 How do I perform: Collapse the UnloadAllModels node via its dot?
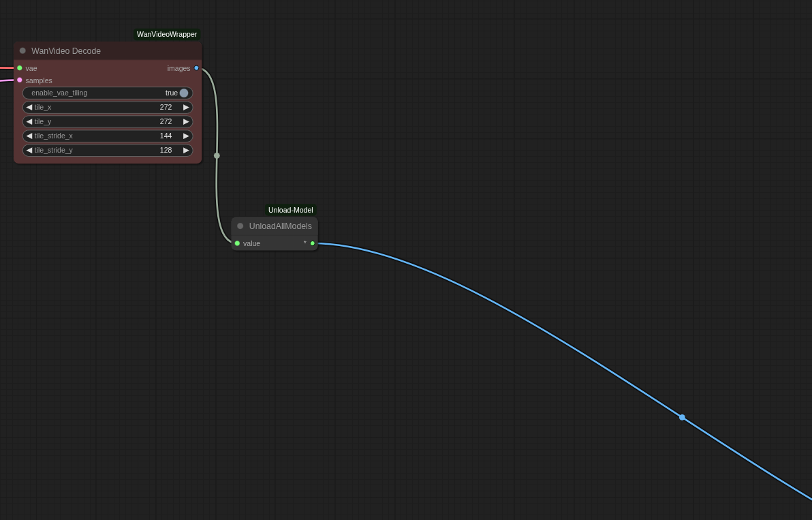240,226
